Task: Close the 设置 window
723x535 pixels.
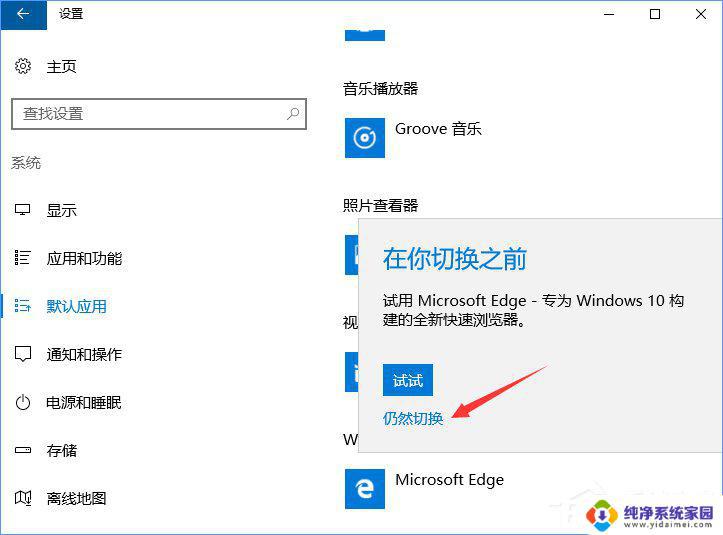Action: (701, 14)
